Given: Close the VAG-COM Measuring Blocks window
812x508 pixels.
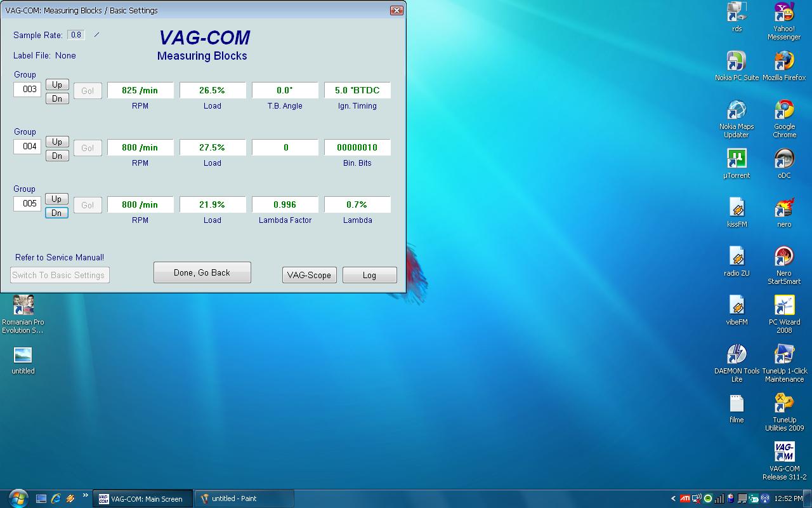Looking at the screenshot, I should tap(396, 10).
